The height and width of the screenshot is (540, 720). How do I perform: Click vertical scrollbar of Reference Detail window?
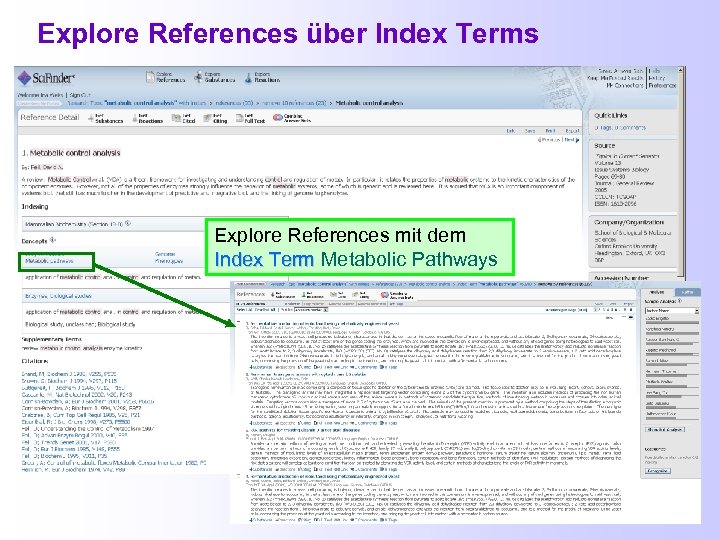(681, 174)
